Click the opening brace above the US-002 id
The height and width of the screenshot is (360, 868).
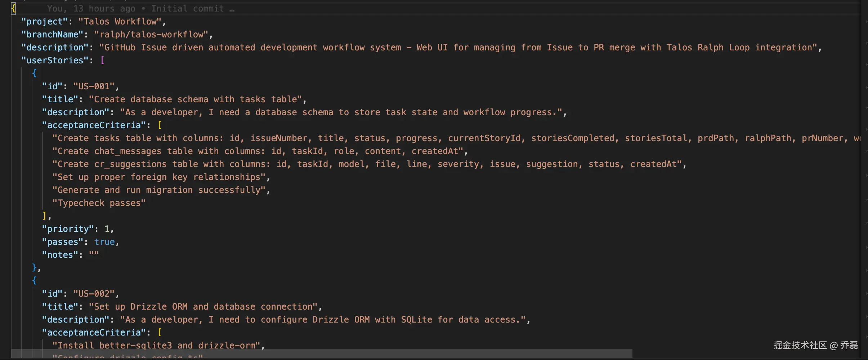34,281
